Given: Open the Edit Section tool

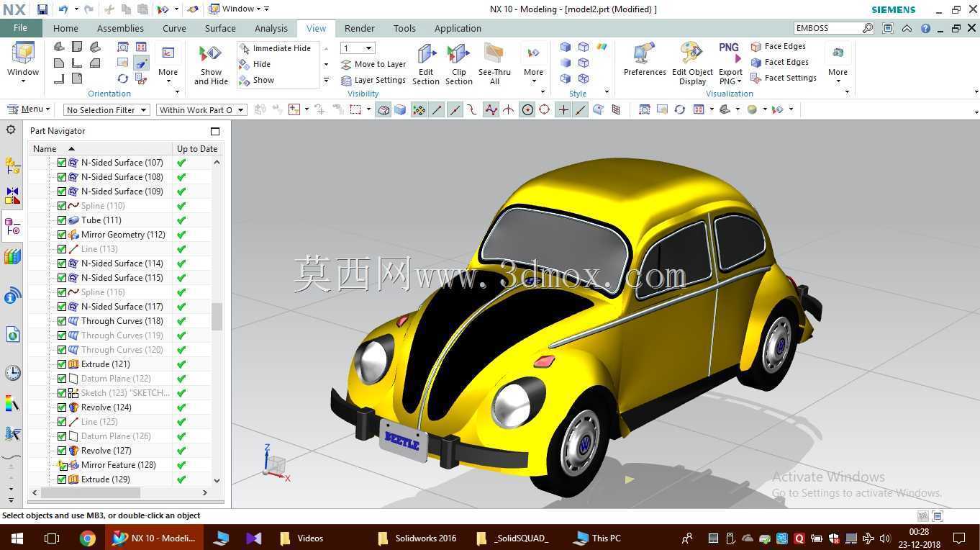Looking at the screenshot, I should tap(426, 65).
